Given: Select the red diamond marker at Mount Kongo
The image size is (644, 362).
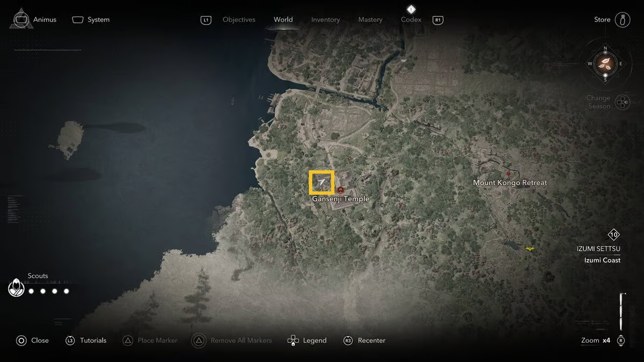Looking at the screenshot, I should 508,174.
